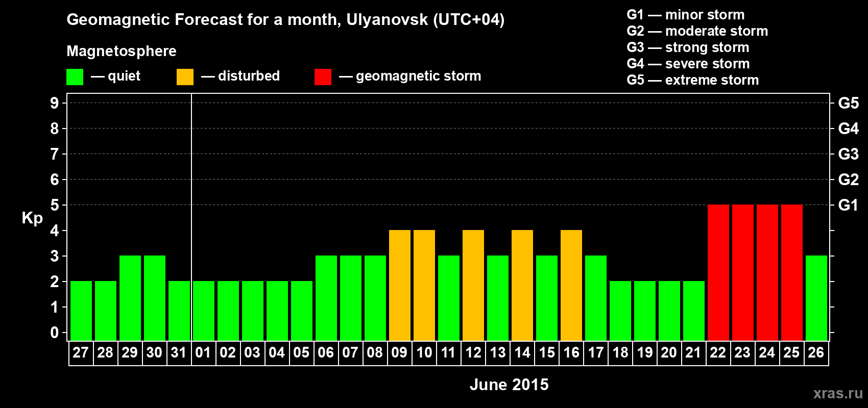The image size is (868, 408).
Task: Click the G1 marker on right axis
Action: (x=848, y=206)
